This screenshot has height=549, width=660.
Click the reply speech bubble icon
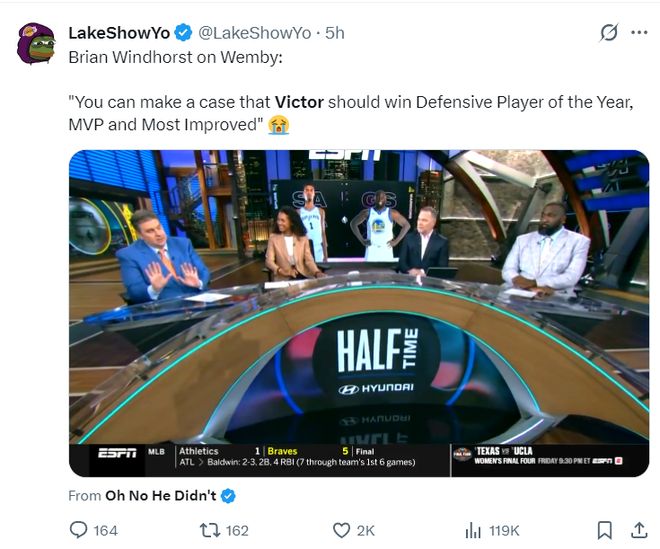(78, 530)
